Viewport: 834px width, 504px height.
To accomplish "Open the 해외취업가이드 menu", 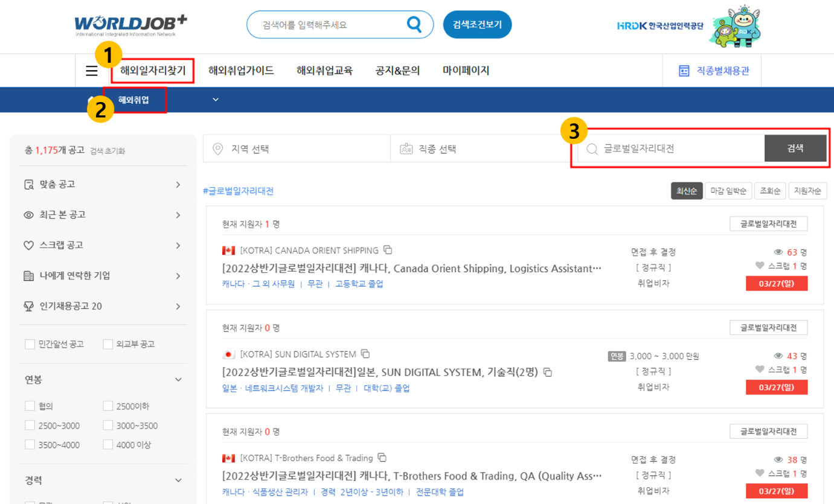I will [241, 71].
